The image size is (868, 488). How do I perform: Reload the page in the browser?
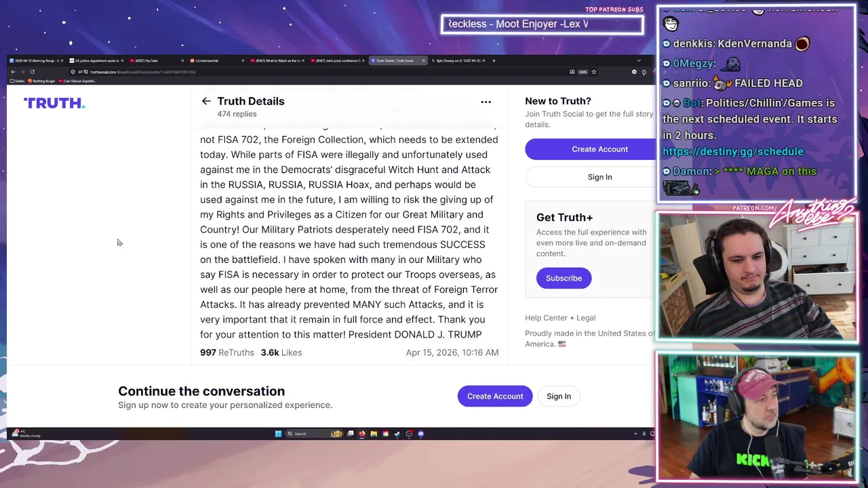click(32, 72)
